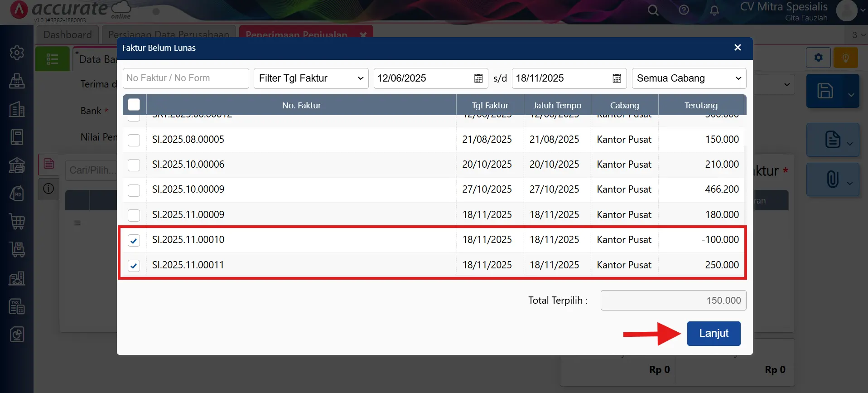
Task: Open the Semua Cabang branch dropdown
Action: pos(689,78)
